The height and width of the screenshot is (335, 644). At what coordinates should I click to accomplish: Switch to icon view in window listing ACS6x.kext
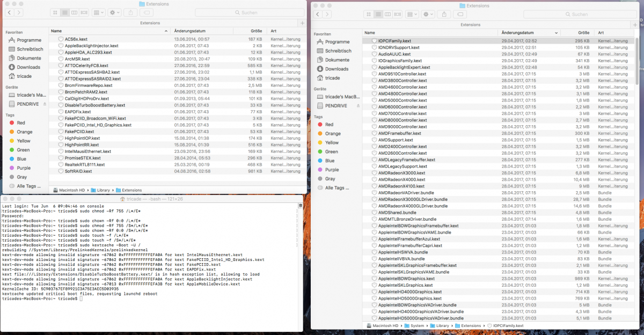tap(56, 12)
